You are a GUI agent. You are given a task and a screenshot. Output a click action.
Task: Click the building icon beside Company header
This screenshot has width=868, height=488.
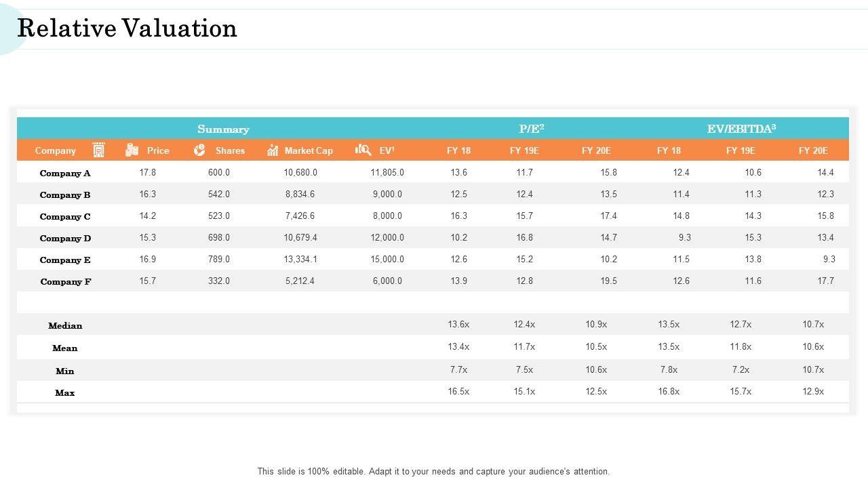[x=98, y=150]
